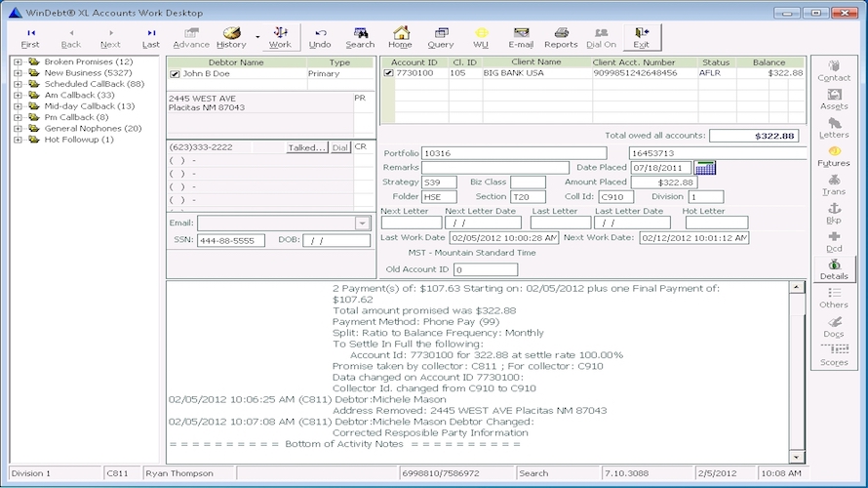The height and width of the screenshot is (488, 868).
Task: Expand the New Business folder
Action: 18,73
